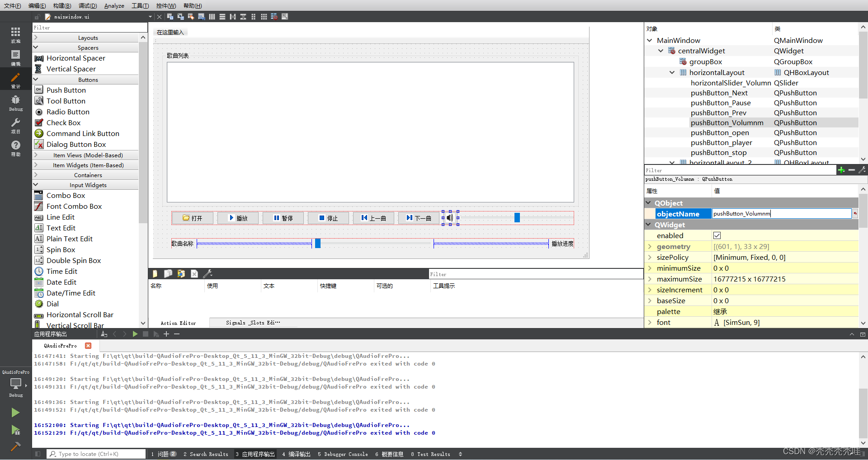Select Edit Buddies toolbar icon
Screen dimensions: 868x460
(x=191, y=17)
